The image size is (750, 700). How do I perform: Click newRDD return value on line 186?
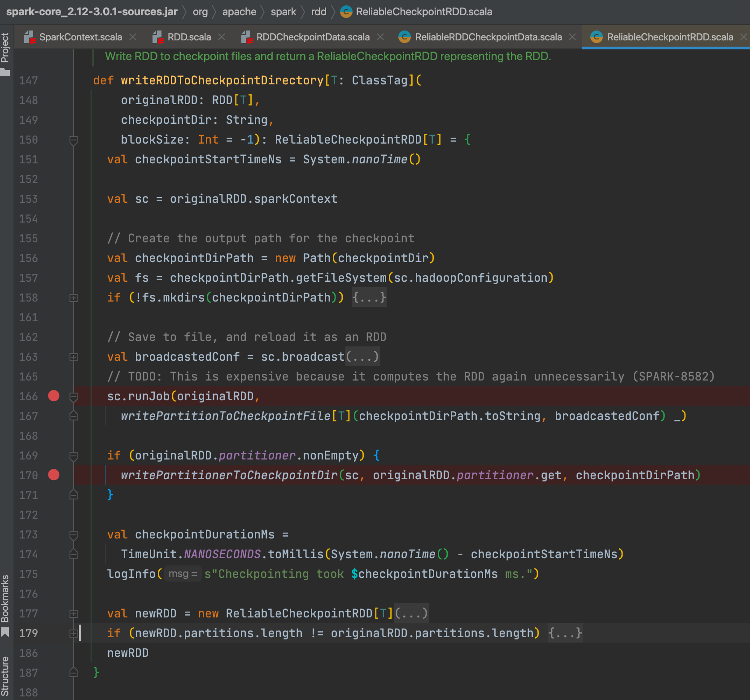click(128, 653)
